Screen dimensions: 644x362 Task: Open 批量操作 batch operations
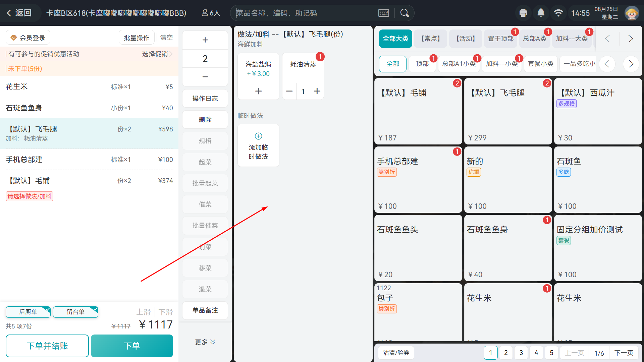[137, 38]
